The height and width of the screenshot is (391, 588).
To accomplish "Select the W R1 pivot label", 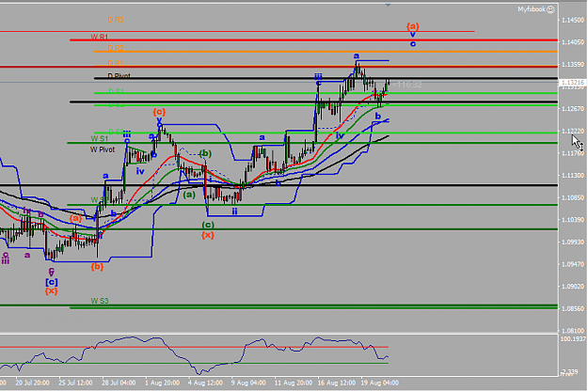I will (100, 37).
